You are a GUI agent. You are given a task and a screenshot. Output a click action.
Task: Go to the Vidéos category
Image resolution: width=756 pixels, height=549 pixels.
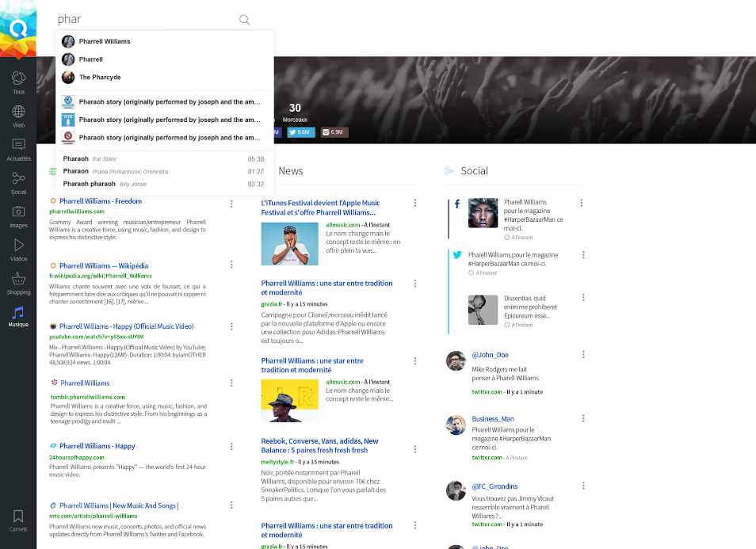[18, 250]
